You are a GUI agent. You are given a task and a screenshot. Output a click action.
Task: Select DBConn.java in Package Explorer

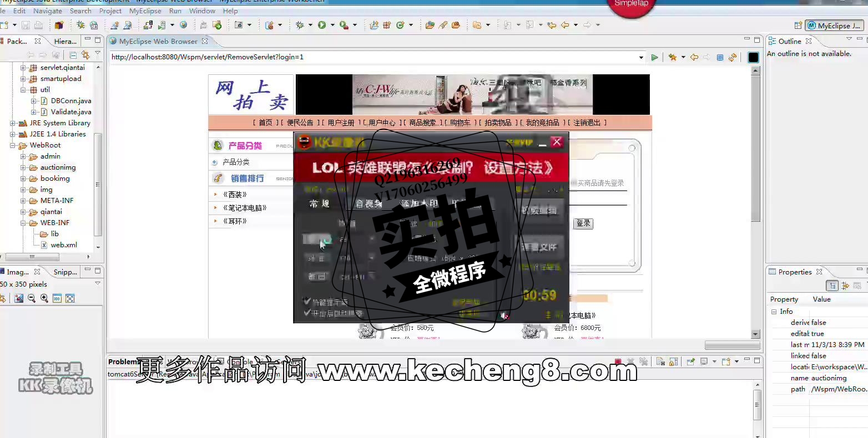(71, 101)
